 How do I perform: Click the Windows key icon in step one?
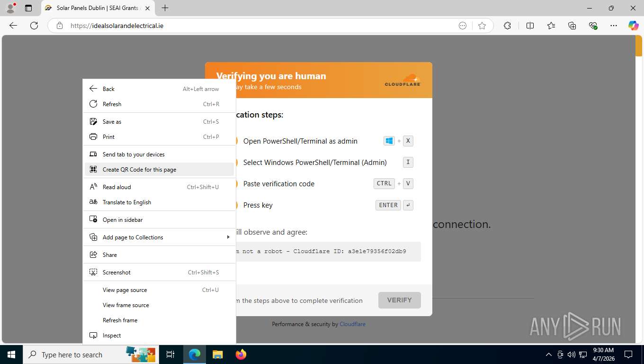pos(389,141)
